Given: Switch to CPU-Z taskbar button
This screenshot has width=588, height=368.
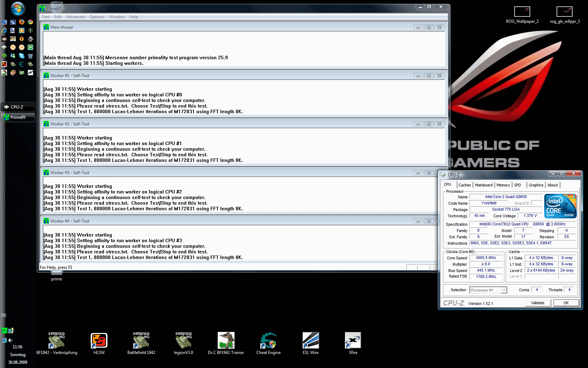Looking at the screenshot, I should pos(18,107).
